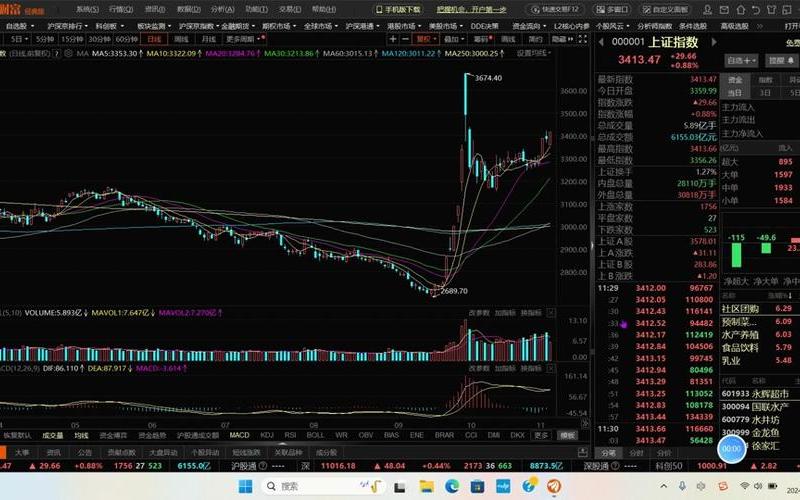
Task: Open 多窗口 button
Action: click(612, 10)
